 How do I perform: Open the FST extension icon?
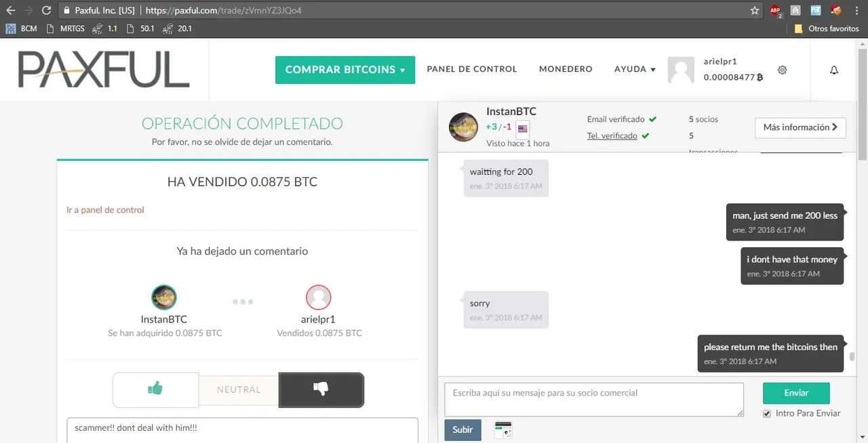816,11
